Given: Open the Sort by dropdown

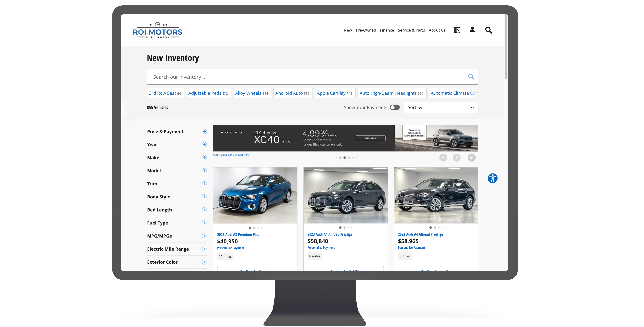Looking at the screenshot, I should click(x=441, y=107).
